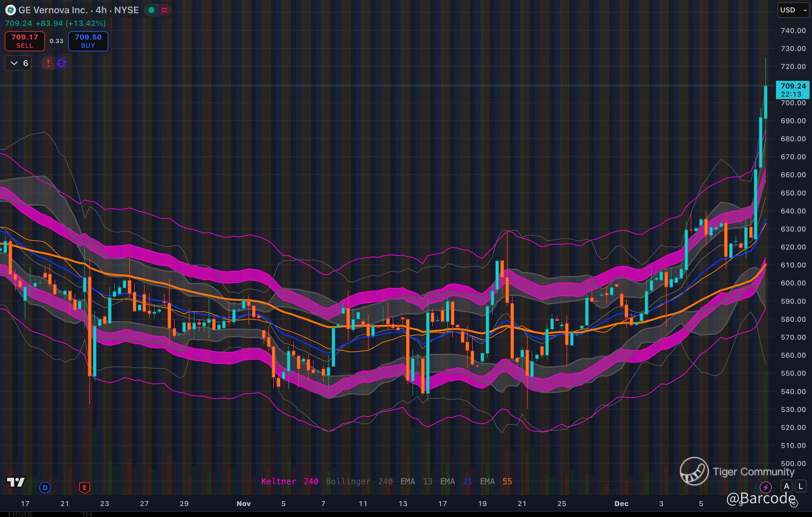
Task: Click the Keltner 240 indicator label
Action: pyautogui.click(x=289, y=481)
